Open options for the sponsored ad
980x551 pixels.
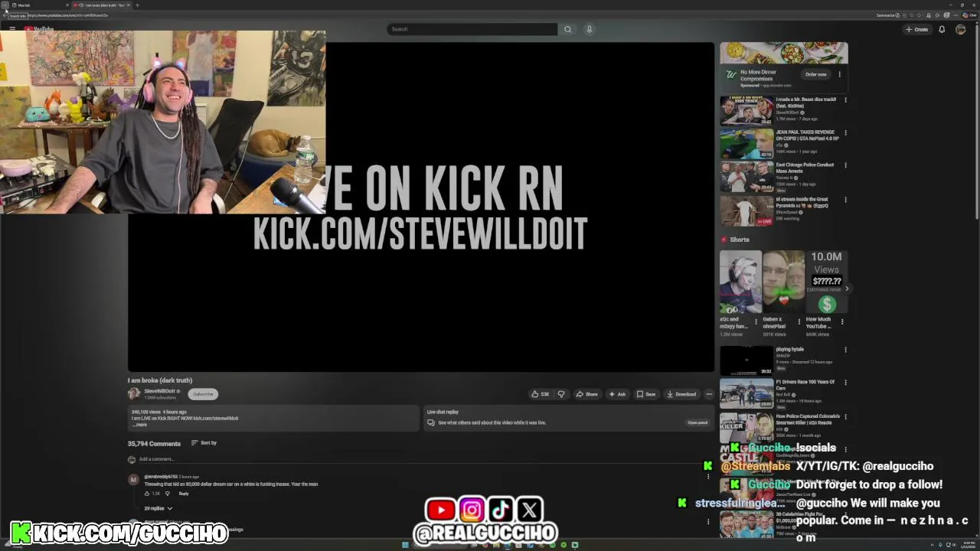[x=840, y=74]
